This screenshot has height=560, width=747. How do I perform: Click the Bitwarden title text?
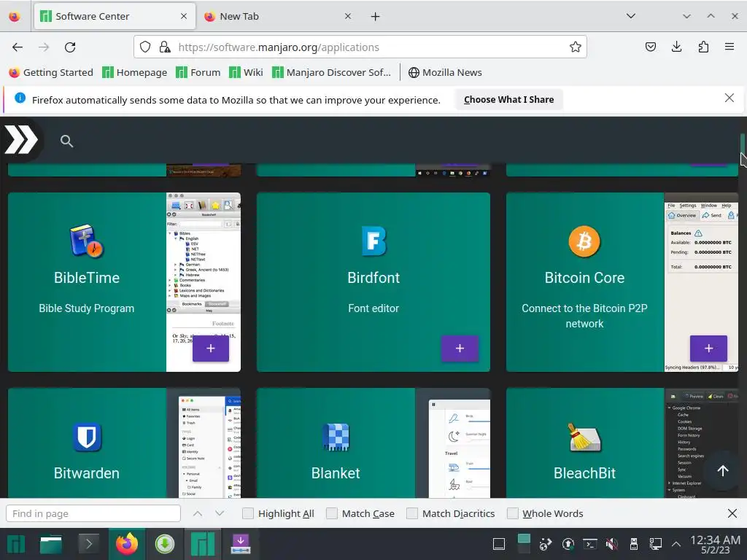point(87,472)
